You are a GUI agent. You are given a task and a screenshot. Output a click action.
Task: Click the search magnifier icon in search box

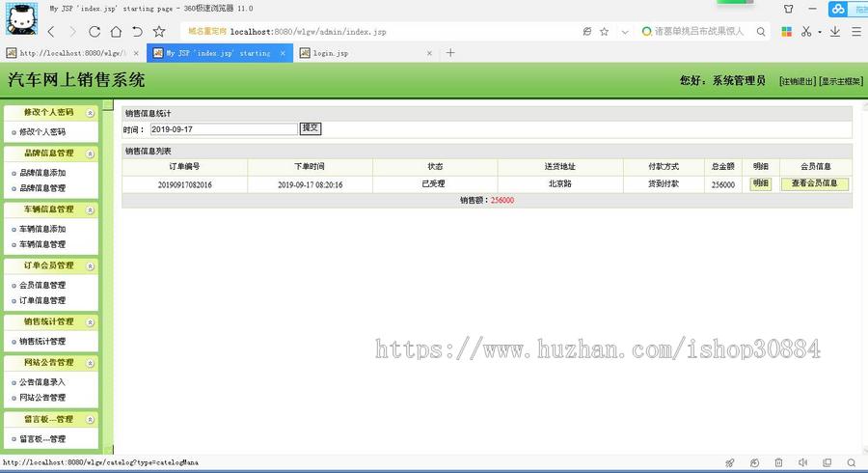click(x=761, y=32)
